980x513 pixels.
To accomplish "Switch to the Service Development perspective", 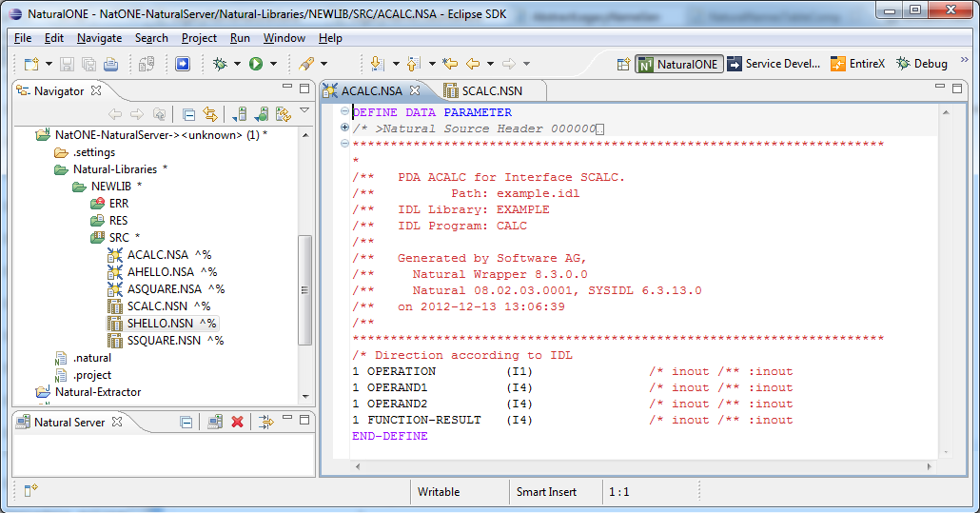I will [774, 64].
